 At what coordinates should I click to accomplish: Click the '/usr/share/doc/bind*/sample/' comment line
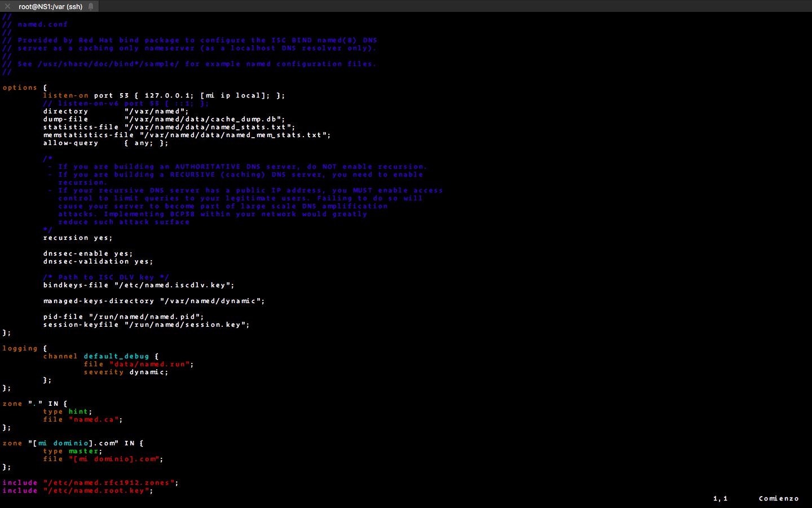pos(189,64)
